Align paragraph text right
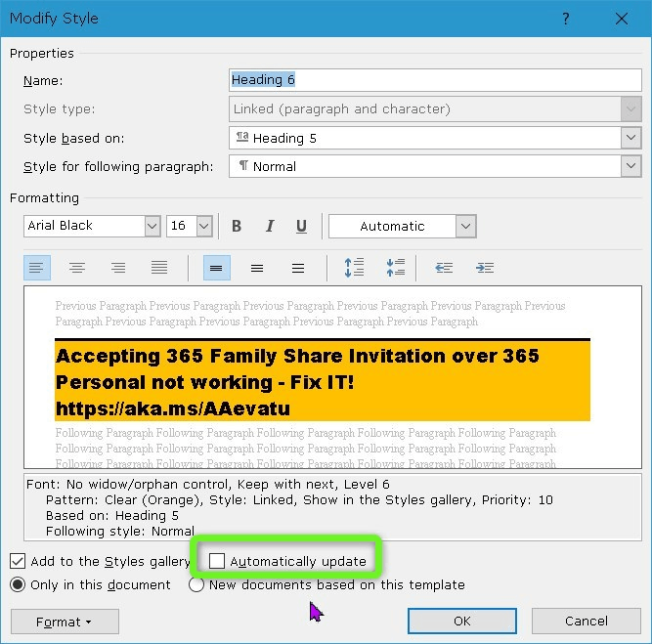 (118, 268)
